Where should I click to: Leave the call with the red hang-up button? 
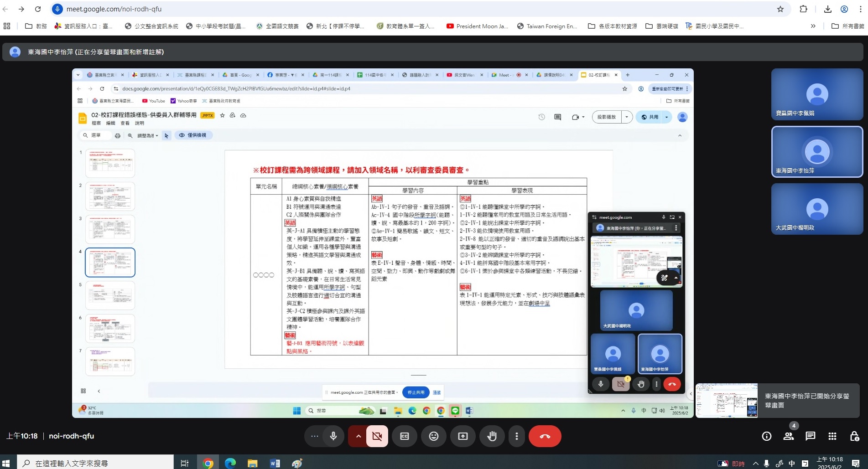[x=545, y=436]
